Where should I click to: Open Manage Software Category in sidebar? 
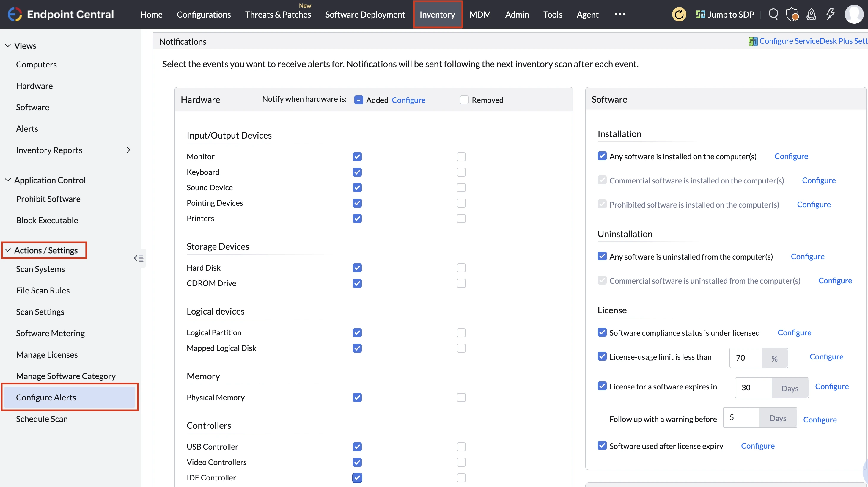66,376
